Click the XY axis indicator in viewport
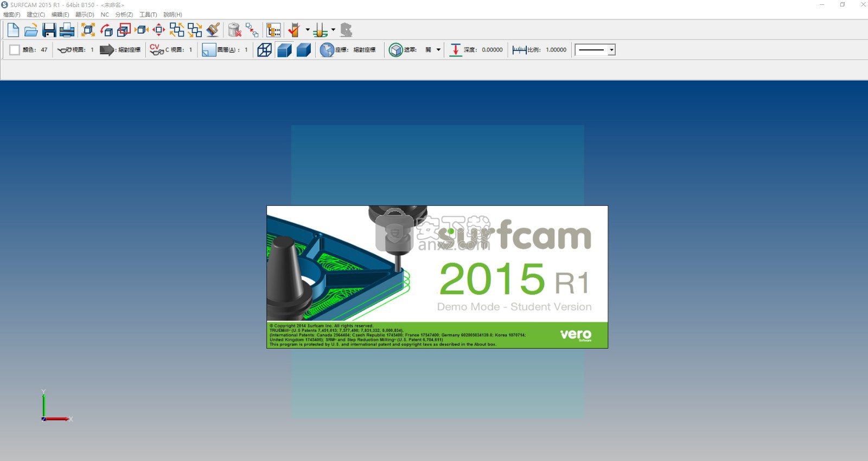Image resolution: width=868 pixels, height=461 pixels. (x=56, y=406)
